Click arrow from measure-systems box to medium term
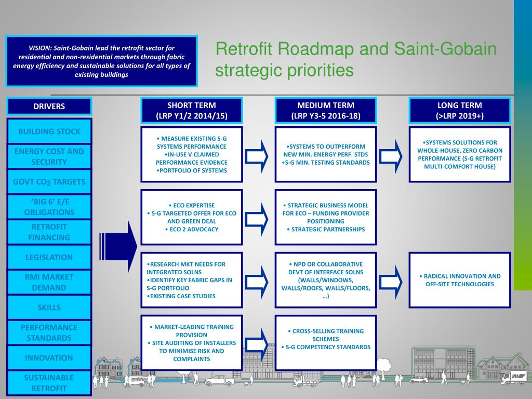This screenshot has height=399, width=532. click(257, 156)
